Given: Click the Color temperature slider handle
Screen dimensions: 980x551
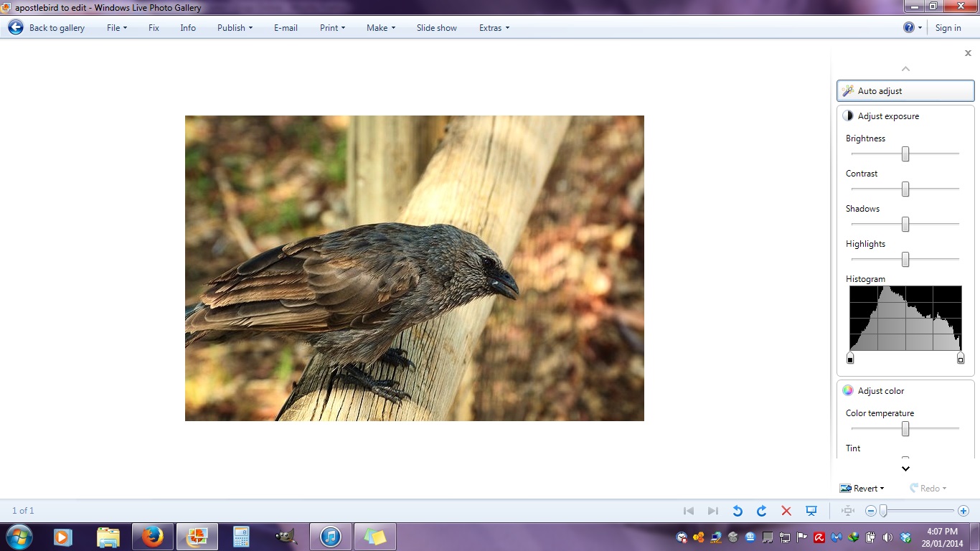Looking at the screenshot, I should point(905,428).
